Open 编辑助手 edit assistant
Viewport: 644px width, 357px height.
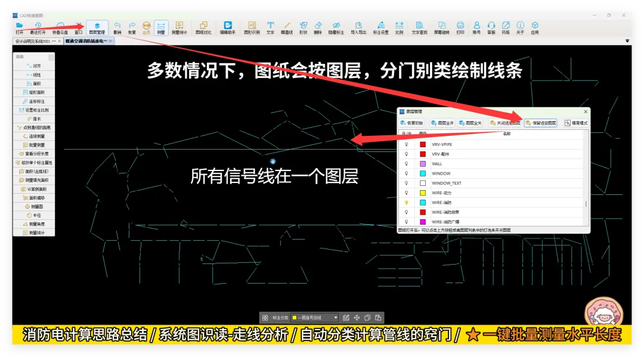[x=228, y=28]
